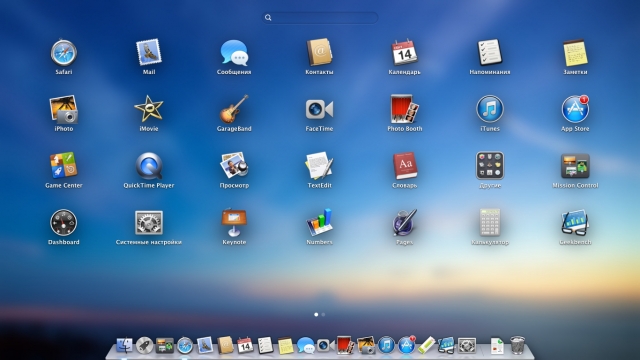Open the Калькулятор app
The width and height of the screenshot is (640, 360).
tap(490, 222)
